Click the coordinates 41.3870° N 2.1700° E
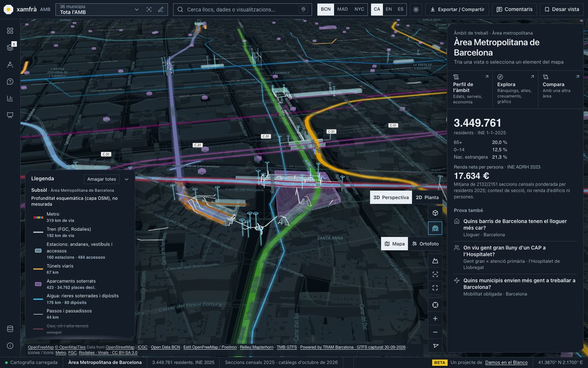Image resolution: width=588 pixels, height=368 pixels. (561, 363)
